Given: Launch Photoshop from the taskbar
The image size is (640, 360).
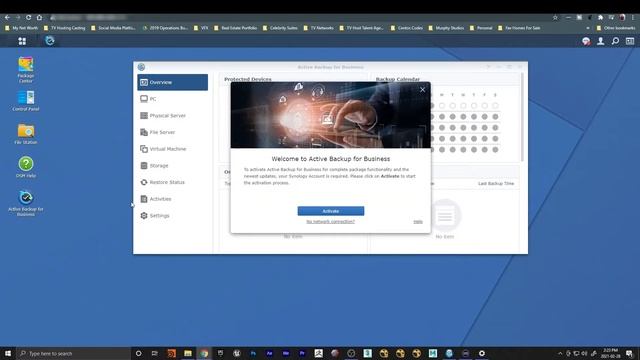Looking at the screenshot, I should (x=253, y=353).
